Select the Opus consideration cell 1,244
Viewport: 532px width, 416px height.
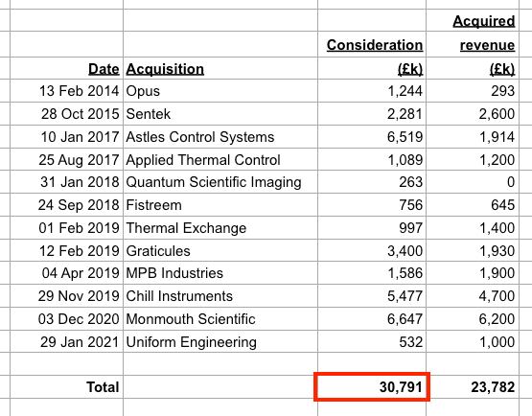coord(372,91)
